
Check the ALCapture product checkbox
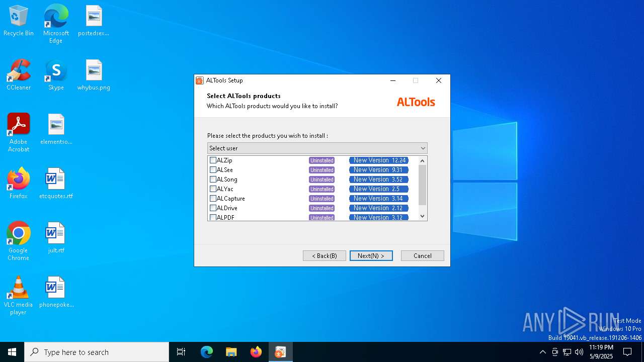(x=213, y=199)
